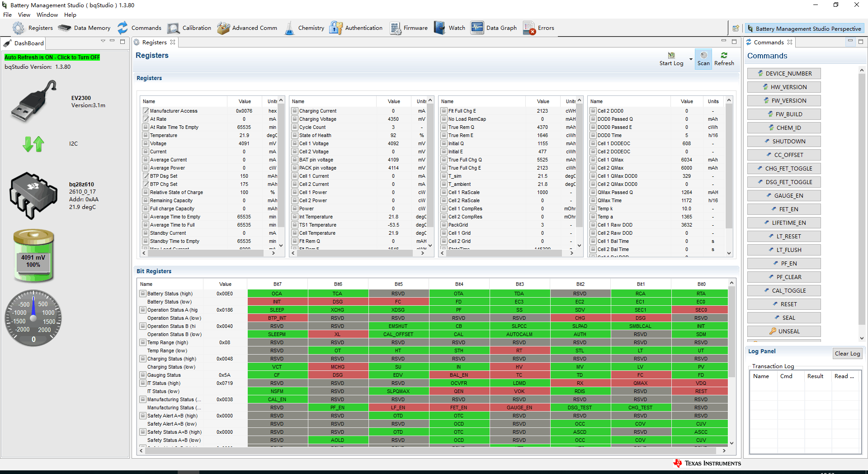868x474 pixels.
Task: Minimize the DashBoard panel
Action: (x=112, y=41)
